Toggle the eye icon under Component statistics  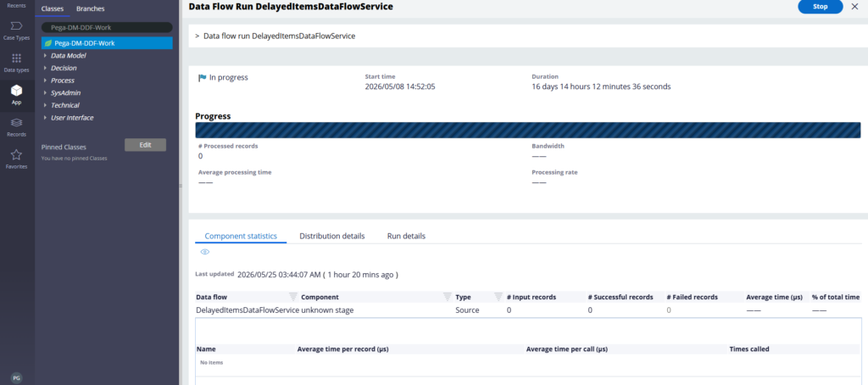click(x=205, y=252)
